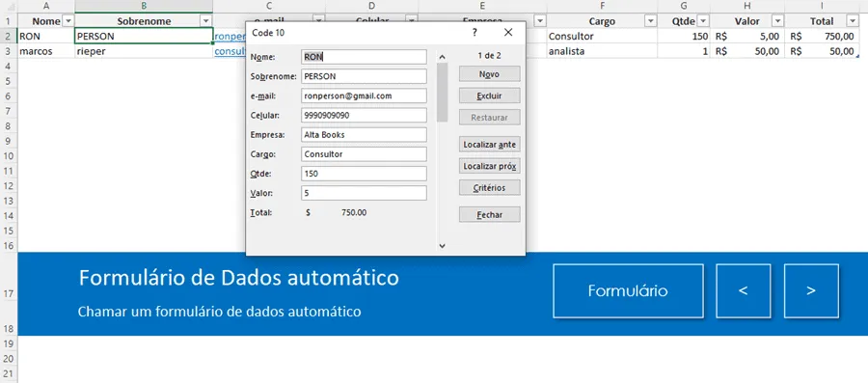868x383 pixels.
Task: Click the e-mail input field
Action: (365, 96)
